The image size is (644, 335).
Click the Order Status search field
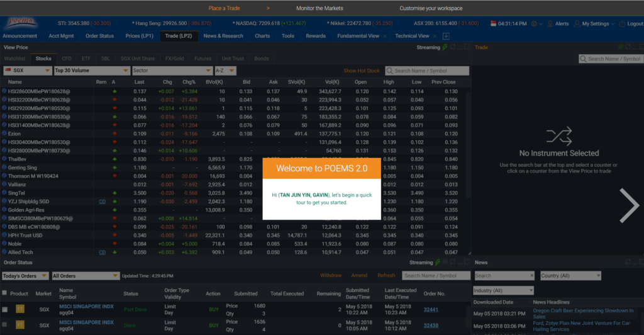(x=436, y=276)
